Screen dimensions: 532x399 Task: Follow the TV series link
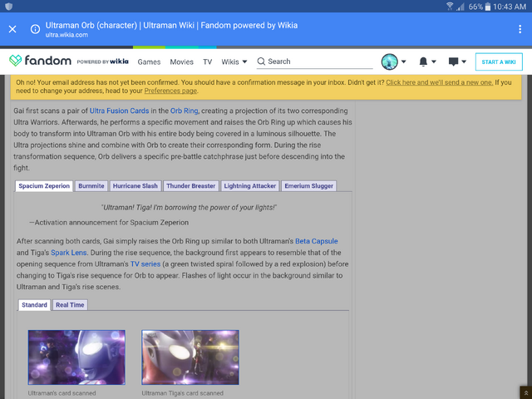pos(145,264)
